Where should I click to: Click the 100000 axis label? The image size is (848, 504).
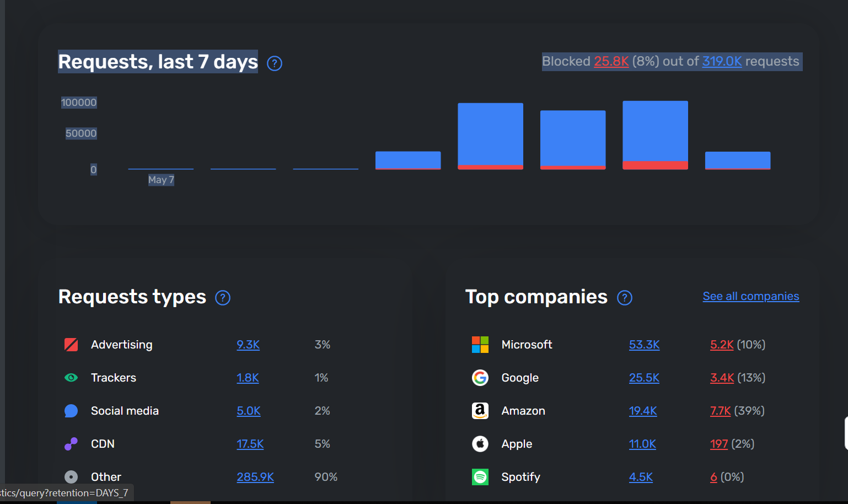pos(79,103)
